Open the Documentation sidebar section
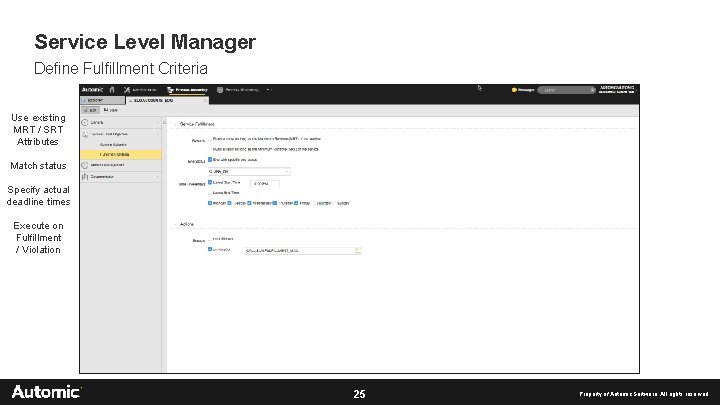 (120, 177)
